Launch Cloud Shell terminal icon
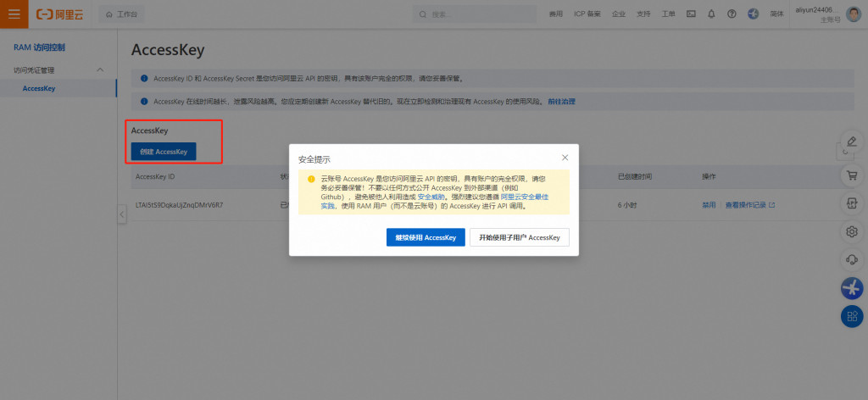Screen dimensions: 868x400 coord(691,14)
